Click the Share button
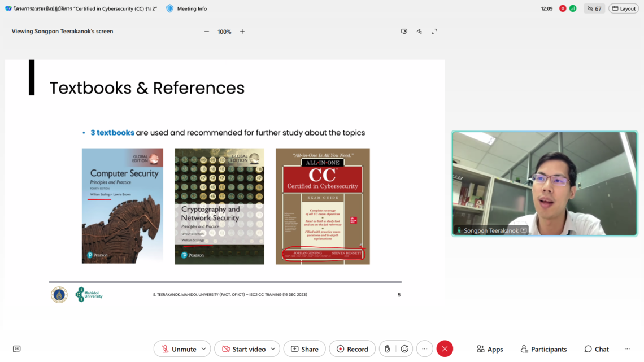 304,349
